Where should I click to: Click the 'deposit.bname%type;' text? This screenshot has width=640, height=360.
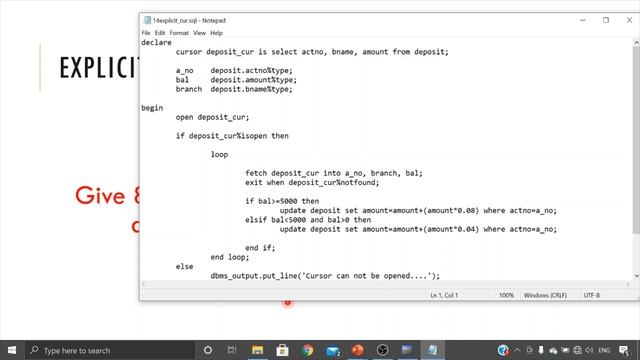point(251,89)
